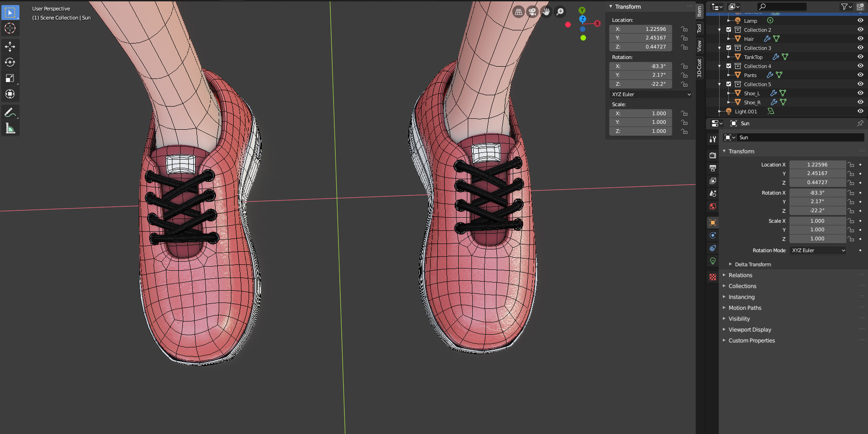The width and height of the screenshot is (868, 434).
Task: Click the red X axis gizmo handle
Action: (x=597, y=23)
